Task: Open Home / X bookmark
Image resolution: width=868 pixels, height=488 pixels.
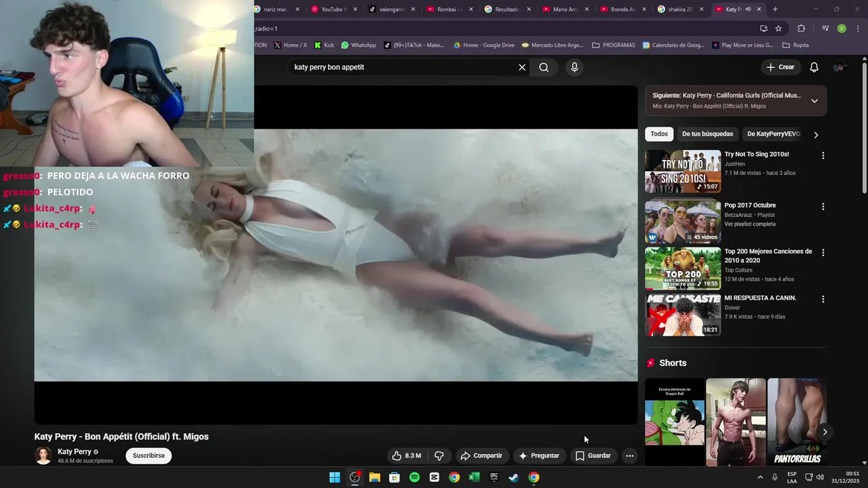Action: (x=290, y=45)
